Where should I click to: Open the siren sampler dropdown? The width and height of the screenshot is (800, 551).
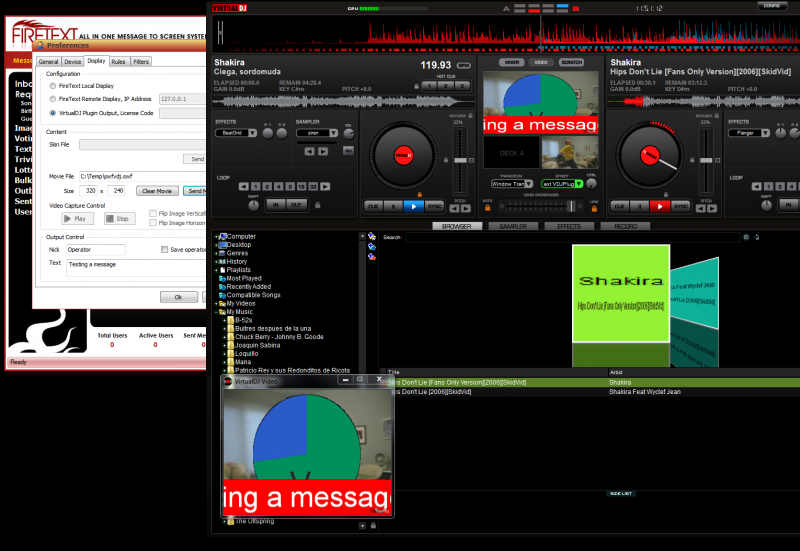pyautogui.click(x=332, y=132)
